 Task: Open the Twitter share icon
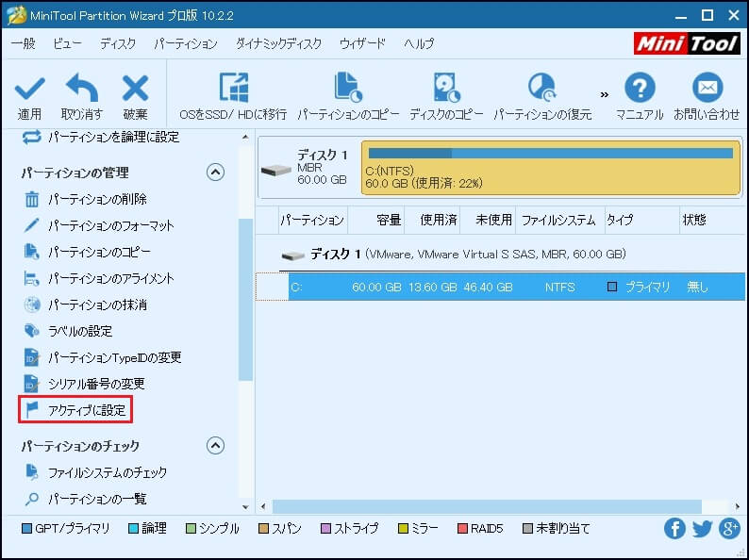[702, 529]
